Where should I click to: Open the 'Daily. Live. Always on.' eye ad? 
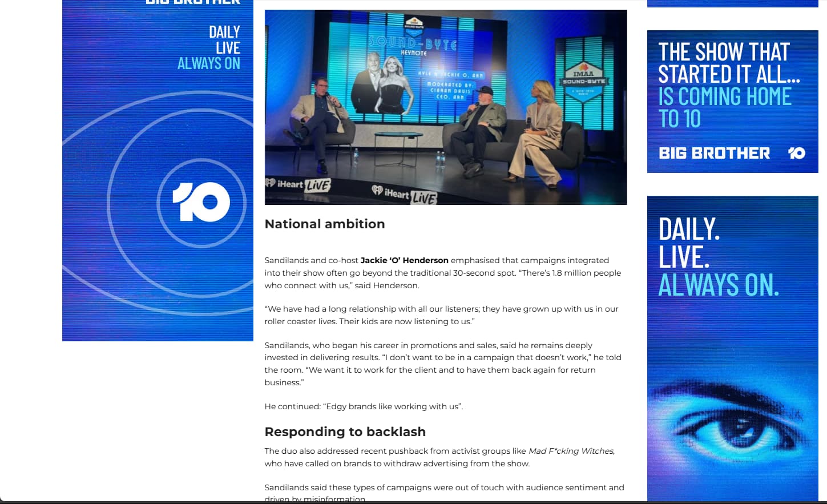coord(733,349)
